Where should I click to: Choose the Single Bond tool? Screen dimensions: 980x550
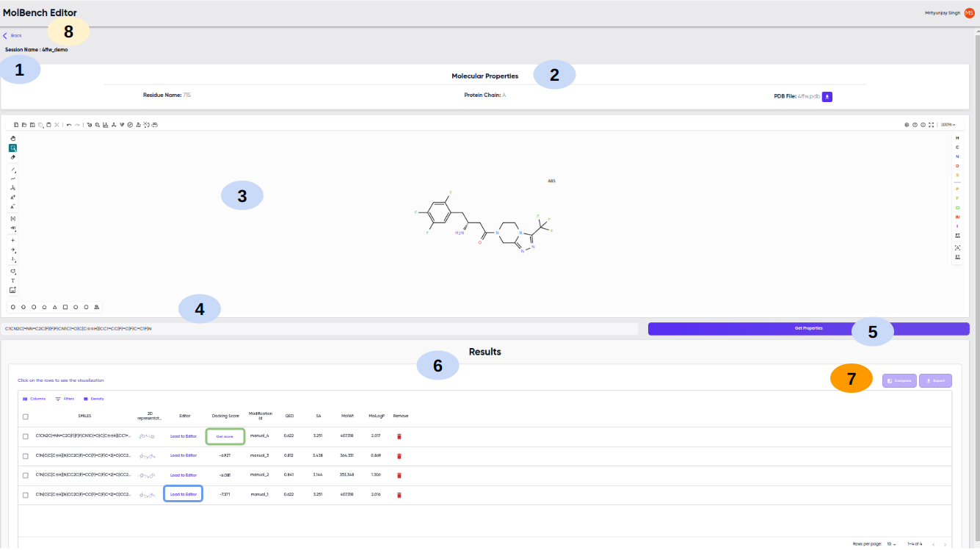[x=12, y=170]
